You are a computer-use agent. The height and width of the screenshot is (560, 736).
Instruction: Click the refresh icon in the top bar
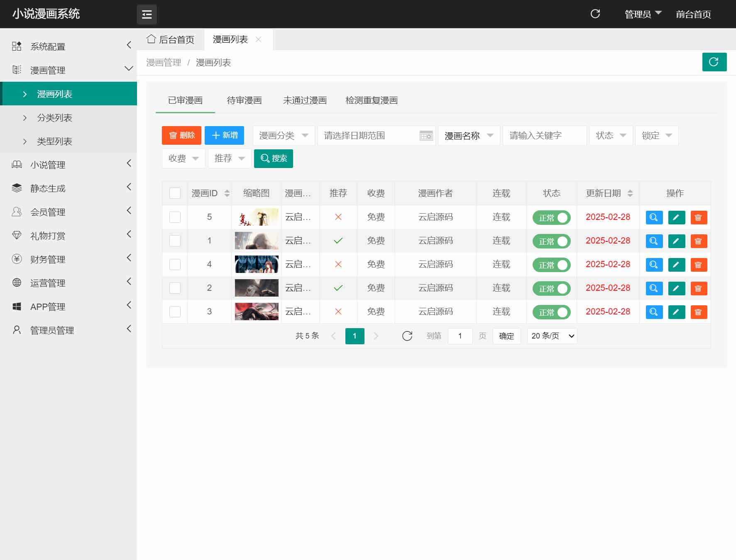pos(595,14)
